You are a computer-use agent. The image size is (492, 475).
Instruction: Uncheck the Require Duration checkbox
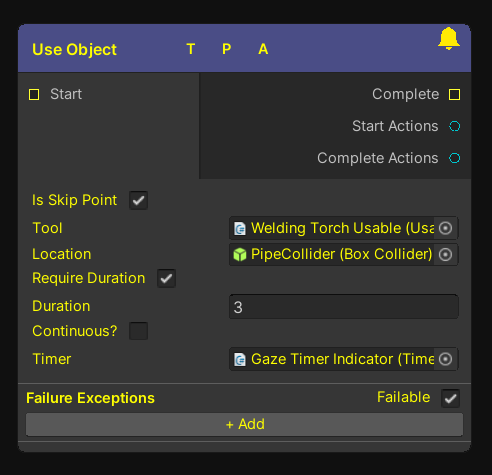coord(166,278)
